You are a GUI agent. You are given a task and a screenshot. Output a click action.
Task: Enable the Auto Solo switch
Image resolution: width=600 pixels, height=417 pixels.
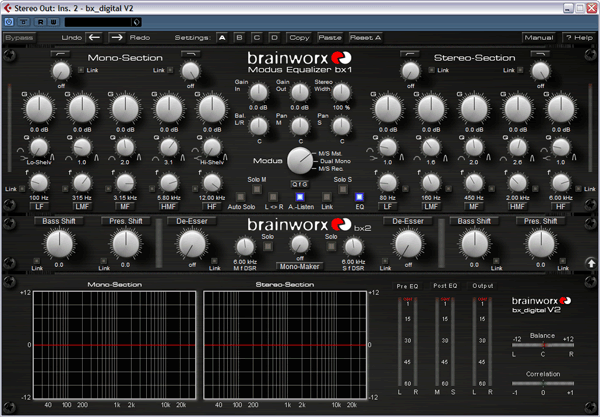[x=241, y=197]
